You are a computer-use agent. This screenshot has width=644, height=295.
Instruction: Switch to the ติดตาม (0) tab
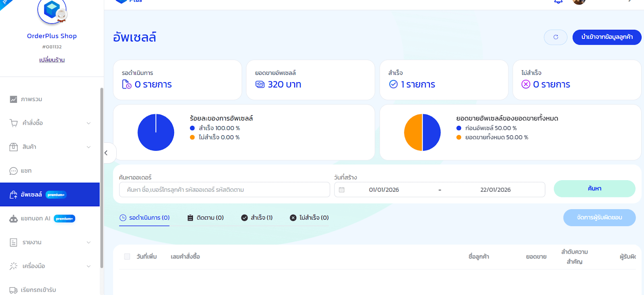pyautogui.click(x=206, y=218)
